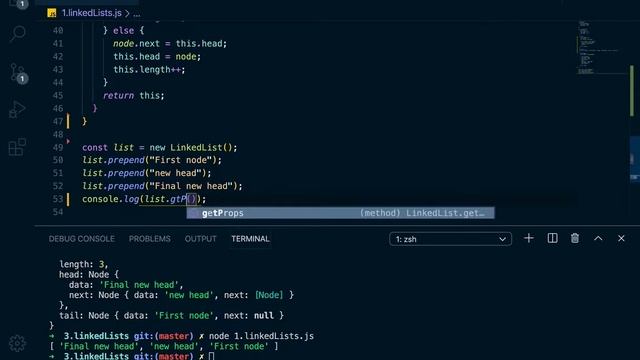640x360 pixels.
Task: Click 'return this;' on line 45
Action: 133,96
